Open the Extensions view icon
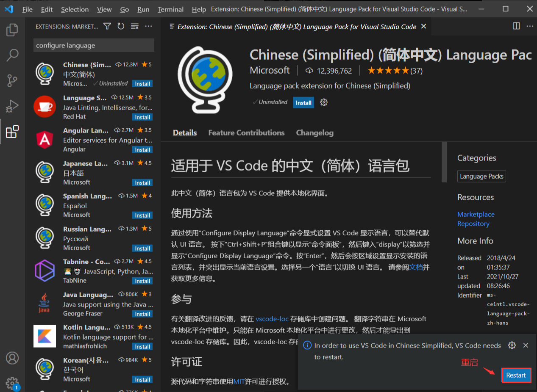The image size is (537, 392). (12, 132)
